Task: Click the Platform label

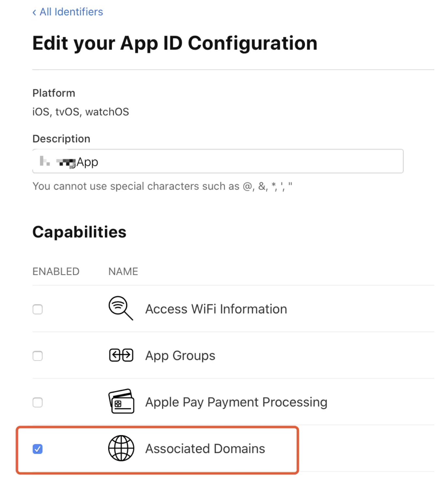Action: (x=53, y=93)
